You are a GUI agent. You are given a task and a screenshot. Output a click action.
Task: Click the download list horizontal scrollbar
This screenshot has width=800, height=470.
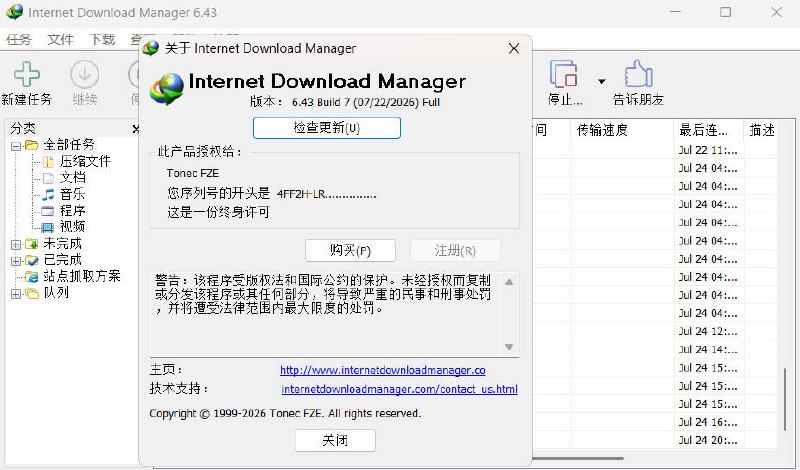pos(578,458)
